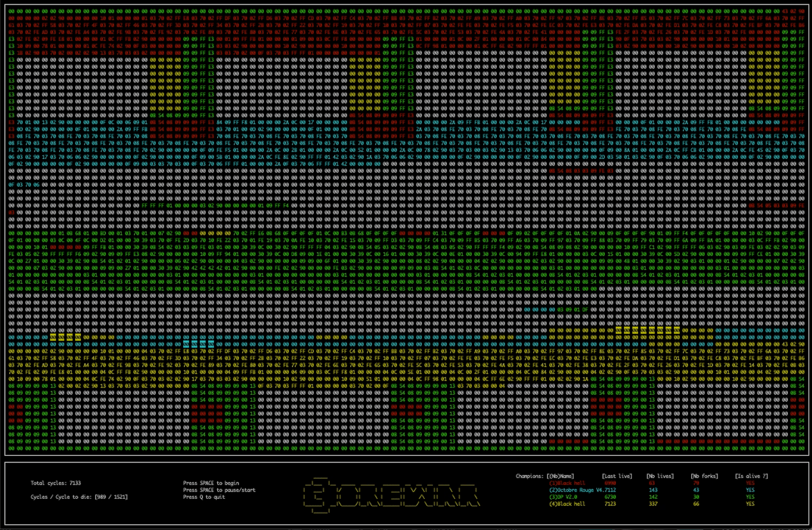812x530 pixels.
Task: Click the highlighted cyan process cursor blocks
Action: coord(198,344)
